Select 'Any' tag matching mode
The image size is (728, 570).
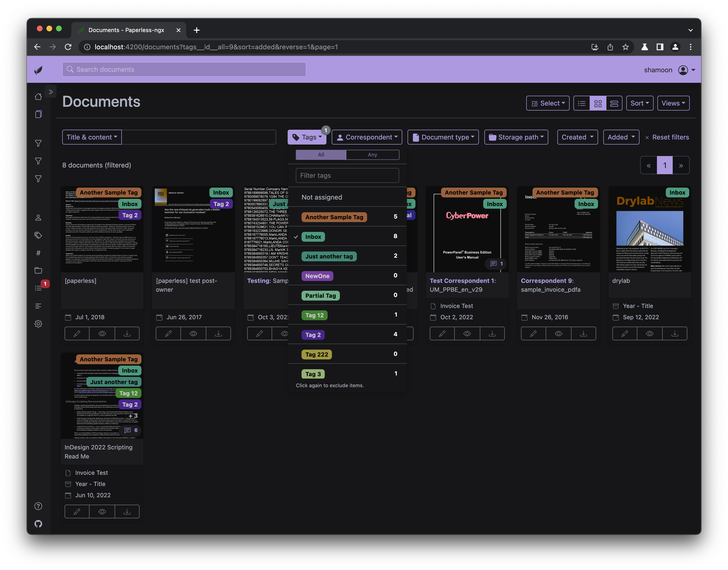[372, 155]
